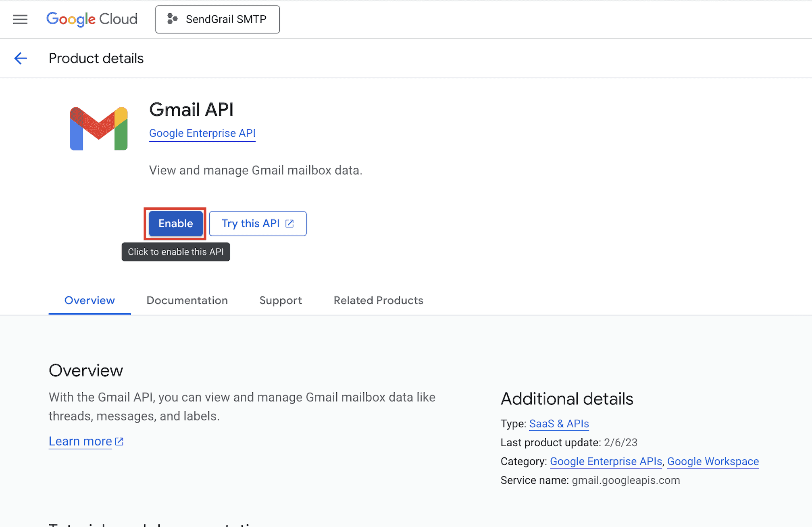Open the hamburger navigation menu

(x=20, y=19)
